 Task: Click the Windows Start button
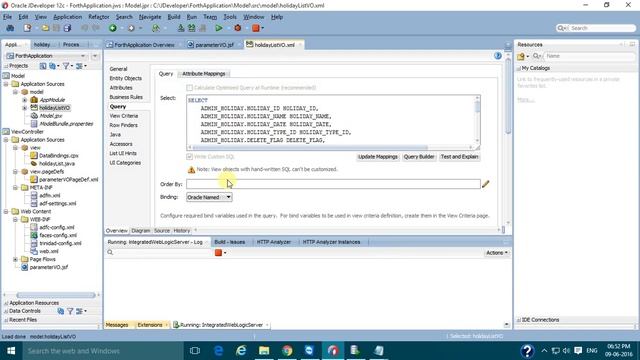(x=11, y=351)
